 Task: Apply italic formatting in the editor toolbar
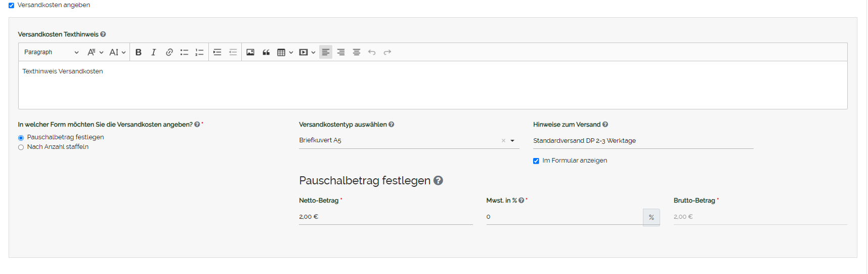click(x=154, y=52)
